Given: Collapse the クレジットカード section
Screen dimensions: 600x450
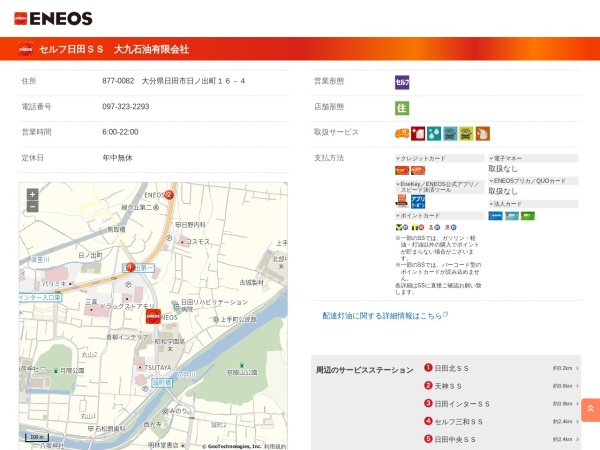Looking at the screenshot, I should (x=440, y=158).
